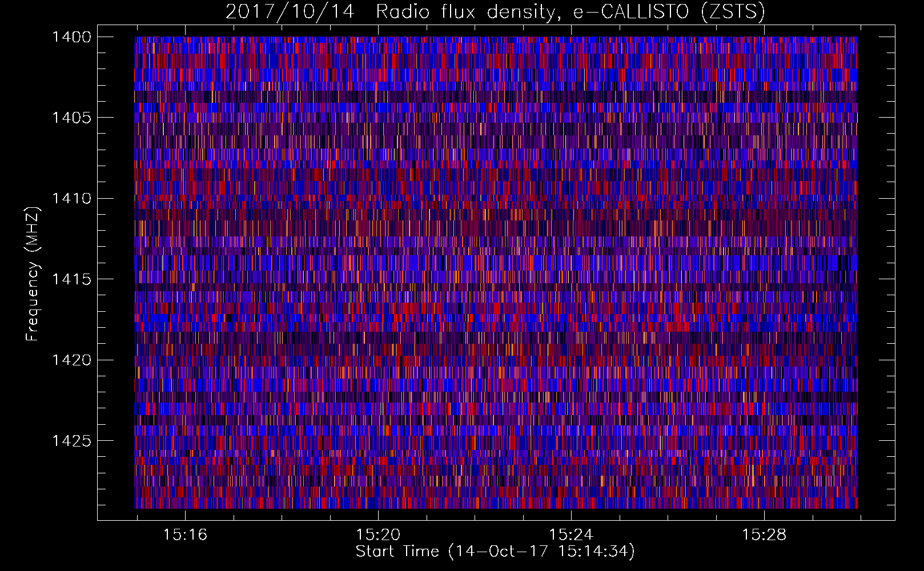Click the 1415 frequency tick label
Image resolution: width=924 pixels, height=571 pixels.
click(71, 279)
